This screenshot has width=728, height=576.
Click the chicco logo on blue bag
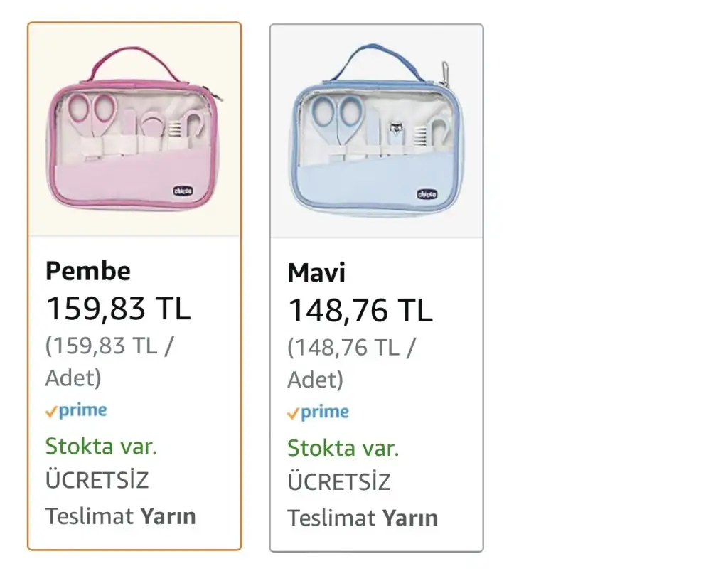427,194
